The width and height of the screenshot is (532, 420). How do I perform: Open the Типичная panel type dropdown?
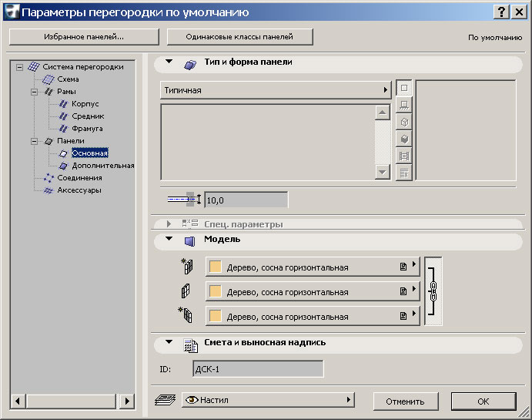pos(276,90)
